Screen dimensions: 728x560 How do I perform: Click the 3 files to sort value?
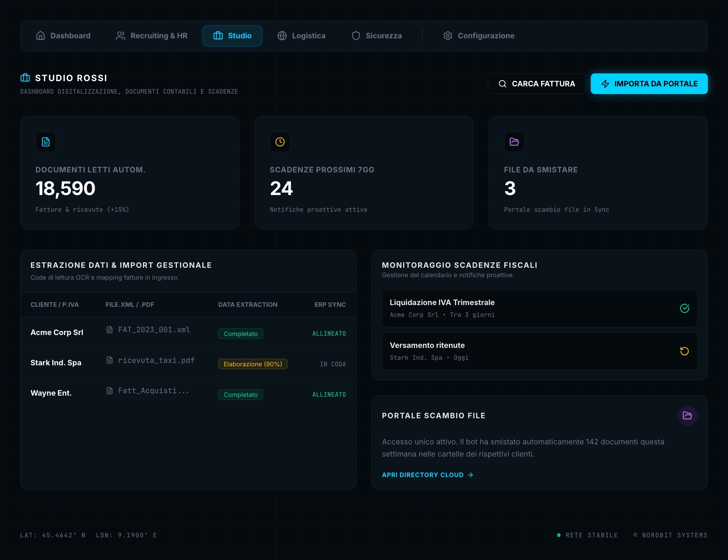[510, 188]
